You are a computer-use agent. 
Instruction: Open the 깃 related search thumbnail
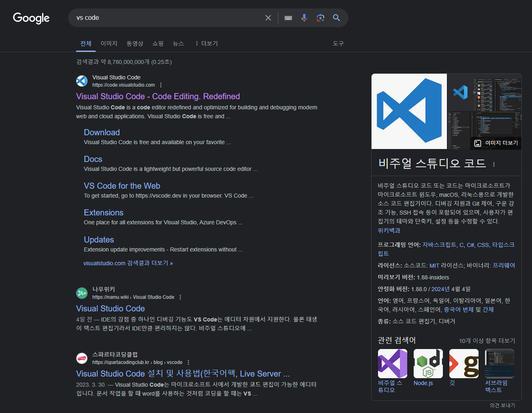(x=464, y=364)
